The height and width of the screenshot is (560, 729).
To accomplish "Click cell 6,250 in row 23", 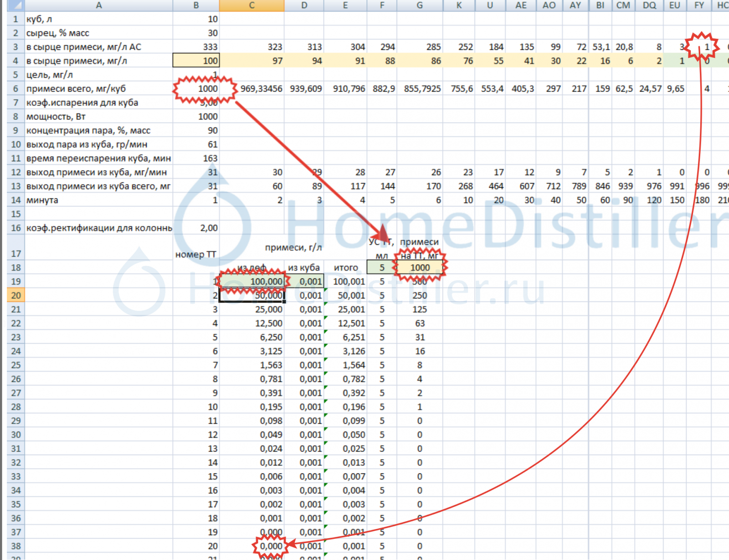I will [252, 337].
